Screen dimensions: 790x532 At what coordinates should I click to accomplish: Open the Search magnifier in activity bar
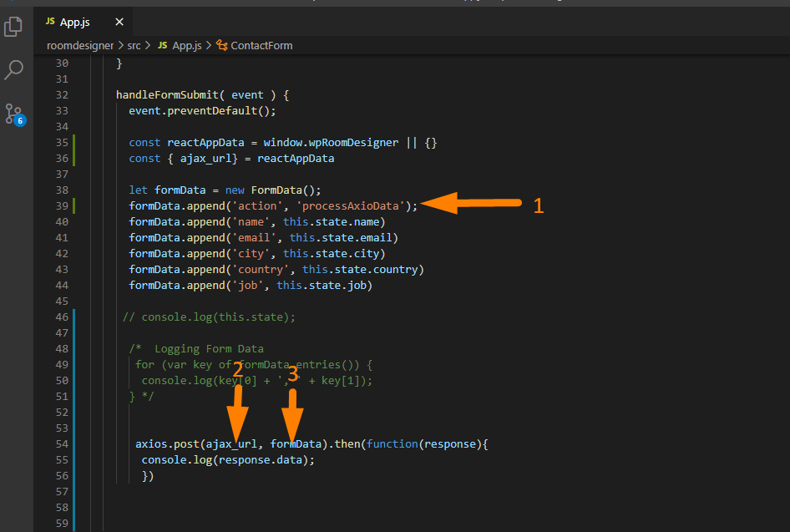tap(13, 70)
